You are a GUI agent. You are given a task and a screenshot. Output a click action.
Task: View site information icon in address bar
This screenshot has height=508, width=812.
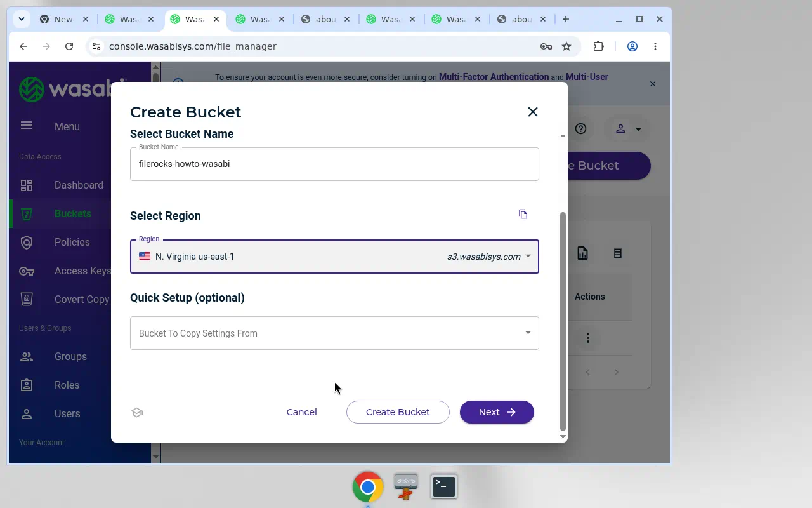[96, 46]
